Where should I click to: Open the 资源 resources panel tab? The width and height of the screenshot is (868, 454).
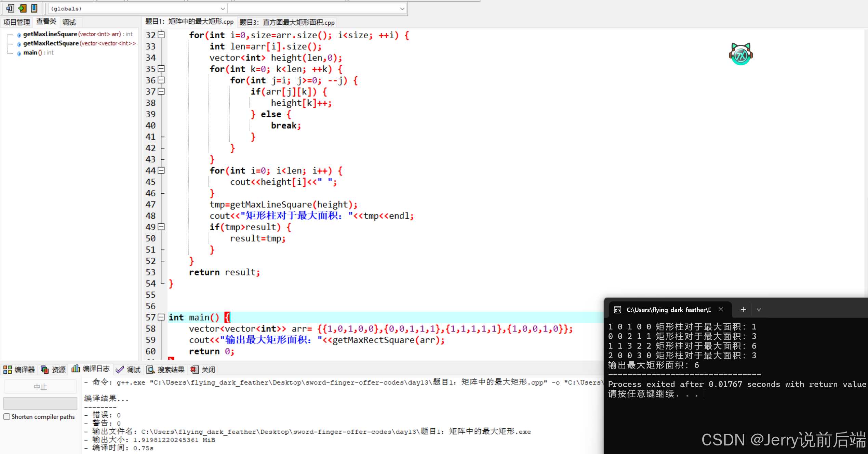[53, 369]
